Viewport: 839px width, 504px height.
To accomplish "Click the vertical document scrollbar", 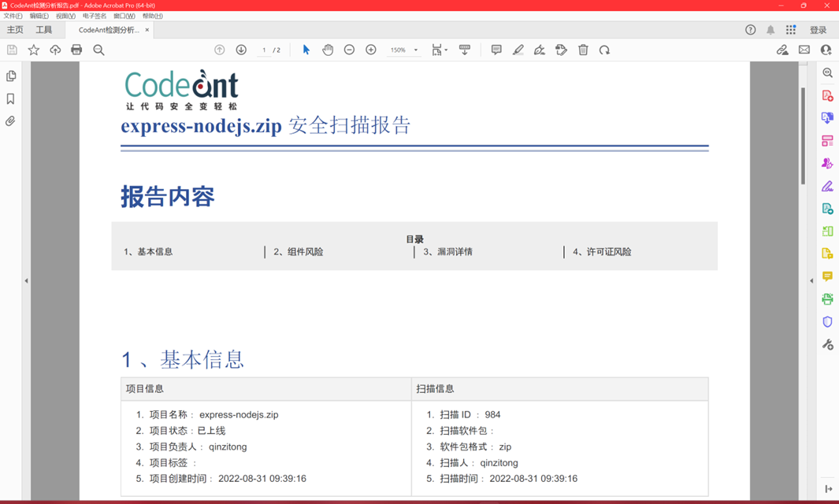I will tap(803, 135).
